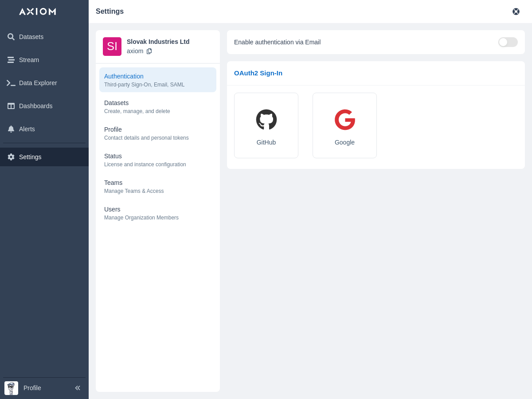Click the GitHub logo icon
This screenshot has height=399, width=532.
coord(266,120)
